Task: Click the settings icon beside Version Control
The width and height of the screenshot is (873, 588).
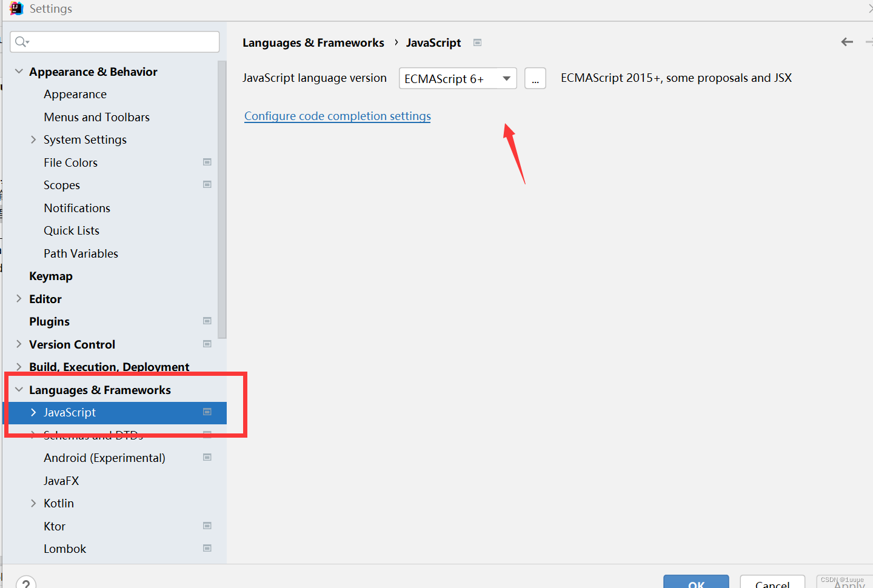Action: click(x=207, y=344)
